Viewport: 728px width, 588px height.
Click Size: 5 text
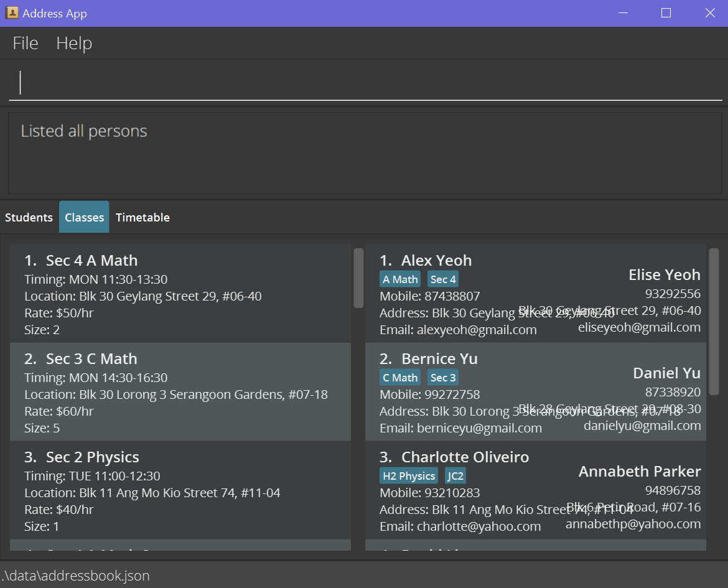[x=42, y=428]
